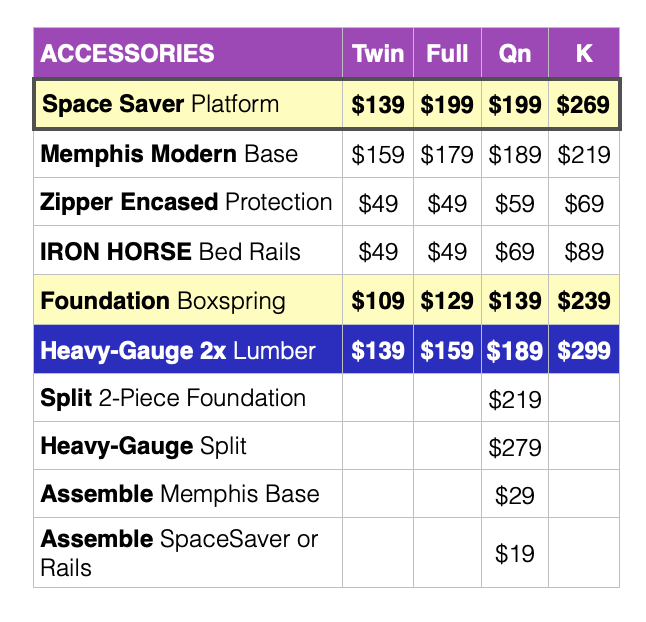Viewport: 646px width, 622px height.
Task: Select the Heavy-Gauge 2x Lumber cell
Action: click(178, 350)
